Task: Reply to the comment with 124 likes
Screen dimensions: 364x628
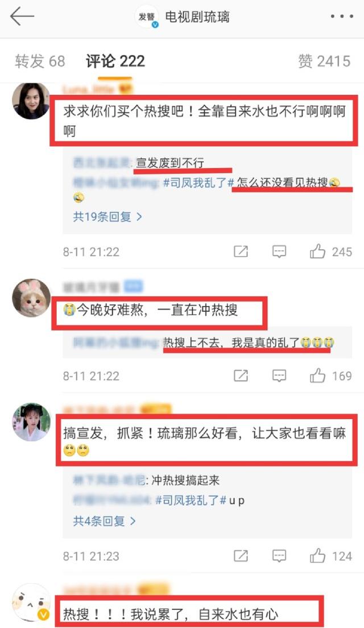Action: [x=279, y=556]
